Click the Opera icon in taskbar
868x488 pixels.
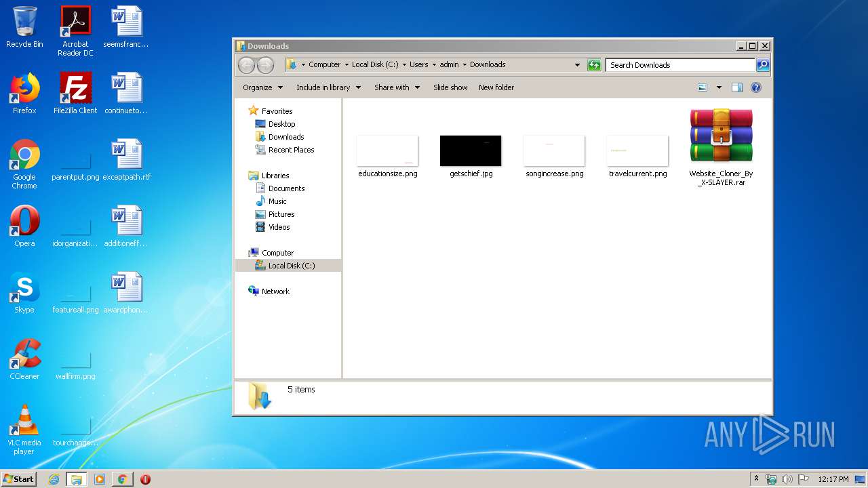[x=145, y=479]
